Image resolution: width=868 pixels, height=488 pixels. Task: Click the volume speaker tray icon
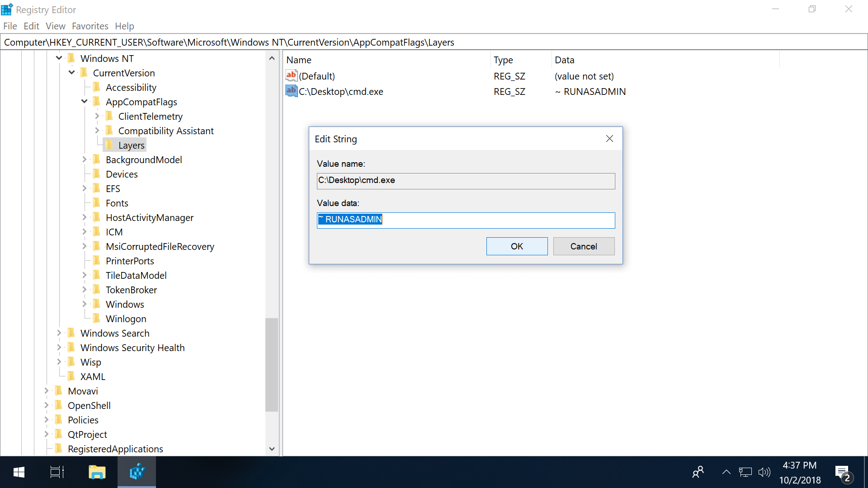pyautogui.click(x=764, y=472)
